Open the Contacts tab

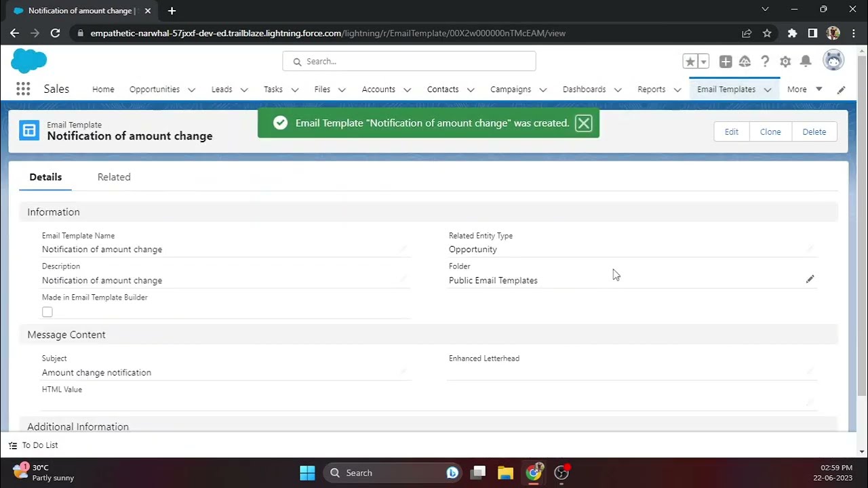point(443,89)
